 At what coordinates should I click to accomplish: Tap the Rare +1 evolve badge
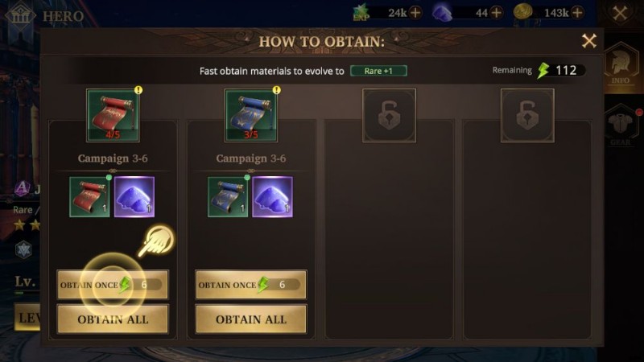pos(378,71)
